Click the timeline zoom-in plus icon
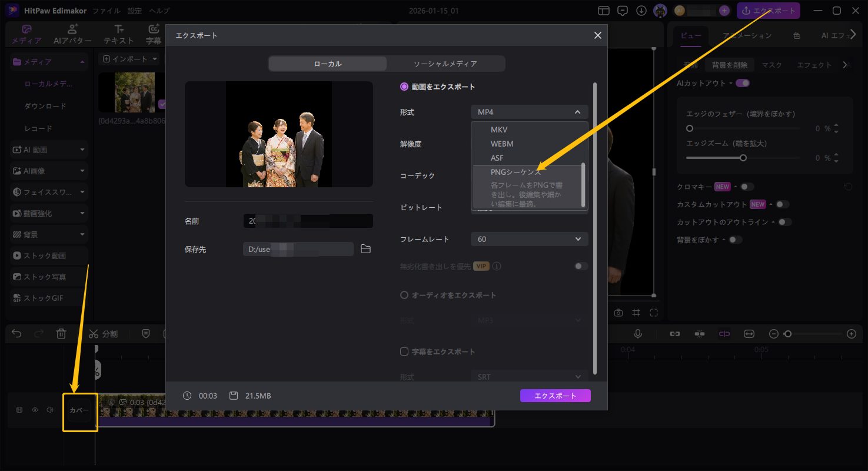The width and height of the screenshot is (868, 471). [x=851, y=334]
